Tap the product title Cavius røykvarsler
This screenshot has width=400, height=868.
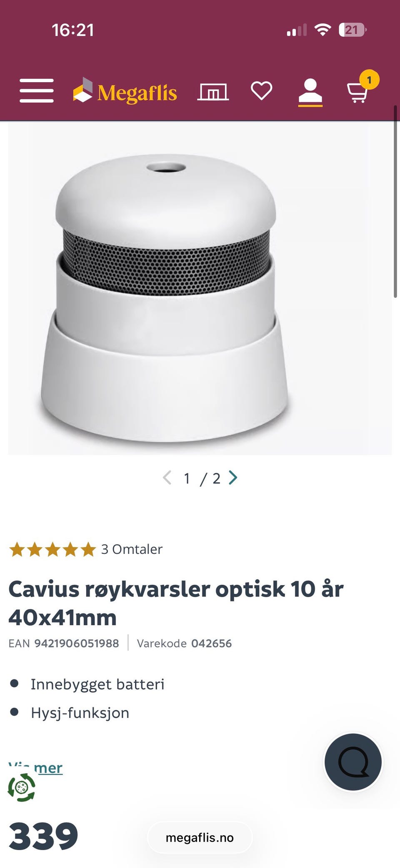click(176, 603)
